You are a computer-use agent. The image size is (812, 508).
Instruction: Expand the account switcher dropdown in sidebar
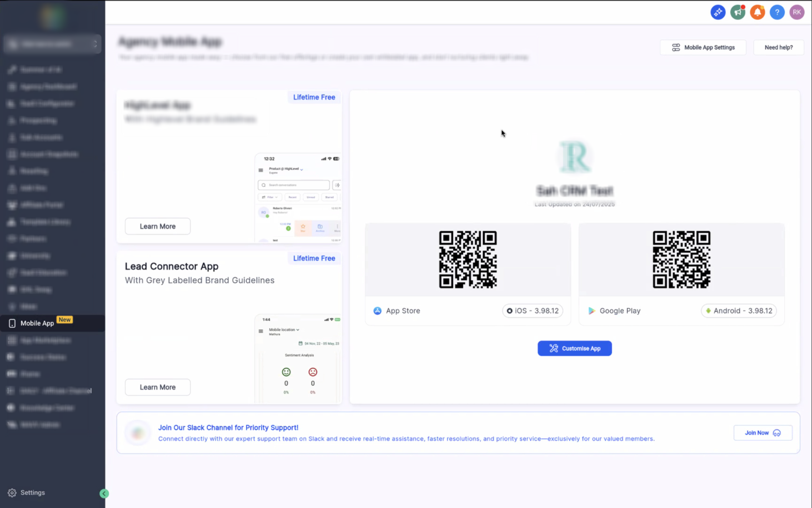(x=52, y=44)
